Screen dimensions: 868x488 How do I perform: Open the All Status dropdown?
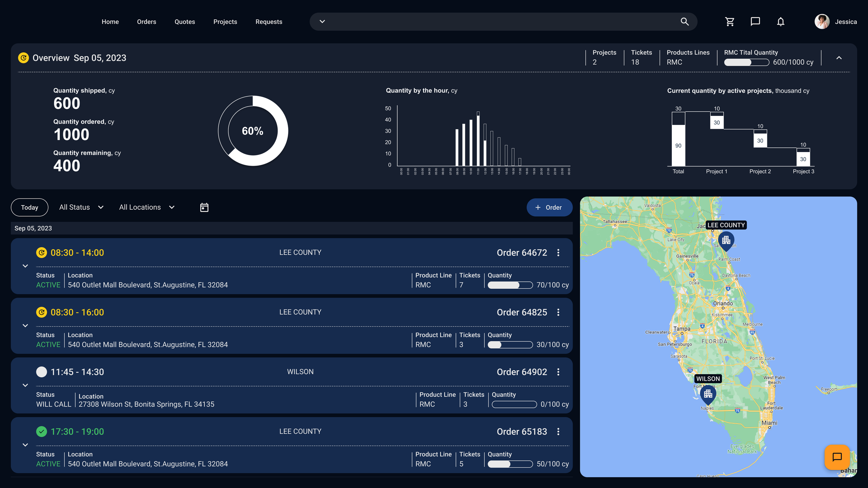pyautogui.click(x=81, y=208)
